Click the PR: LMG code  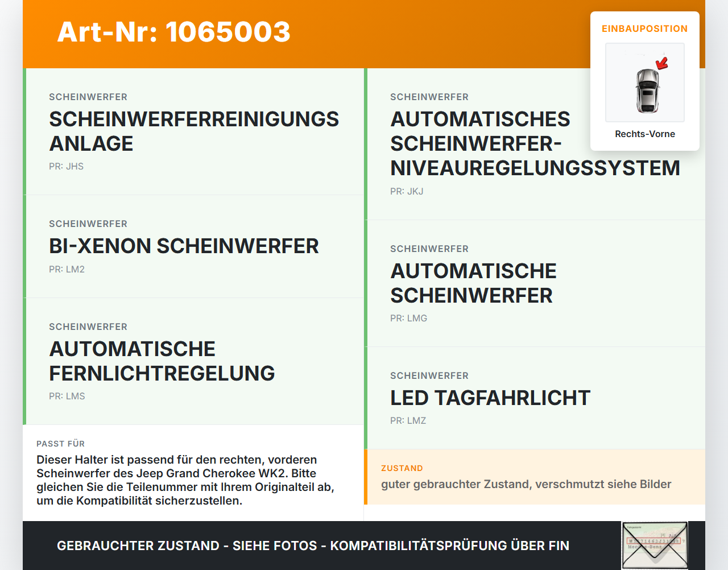tap(408, 318)
